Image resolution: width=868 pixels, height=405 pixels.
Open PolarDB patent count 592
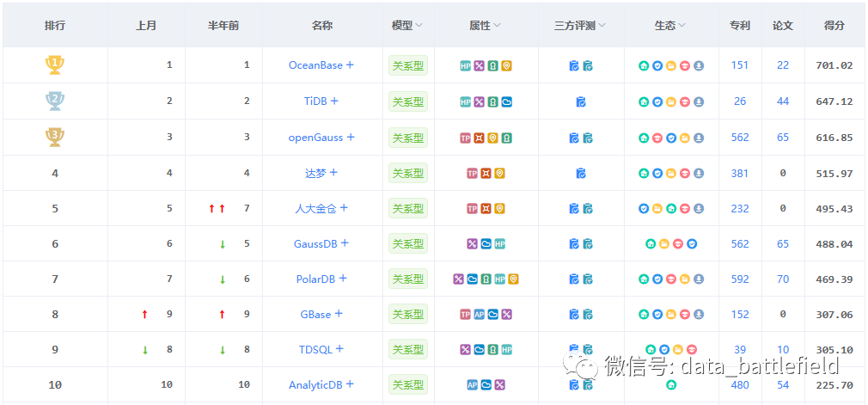tap(740, 279)
